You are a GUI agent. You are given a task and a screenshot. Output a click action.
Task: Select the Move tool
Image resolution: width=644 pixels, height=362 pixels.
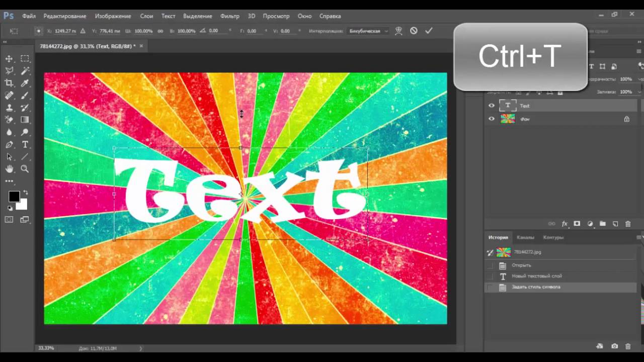(9, 59)
